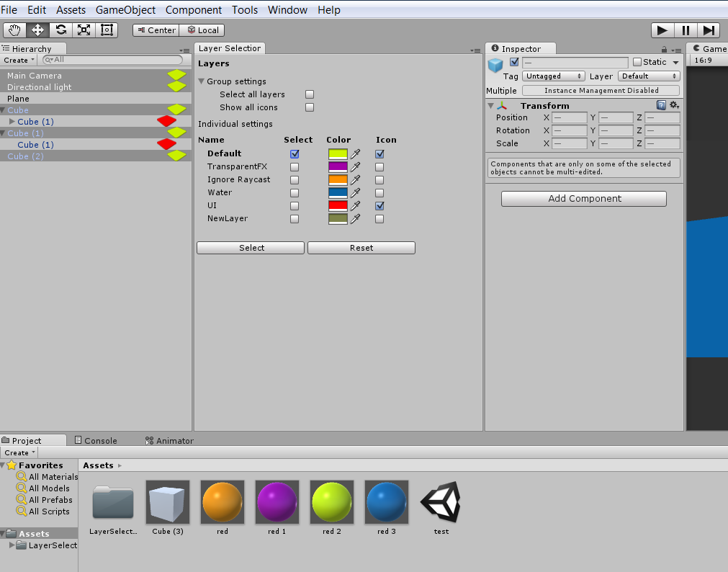Open the Window menu

[287, 10]
